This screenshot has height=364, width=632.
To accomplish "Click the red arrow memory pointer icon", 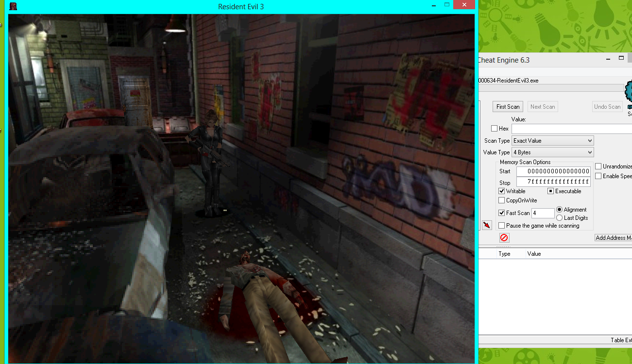I will [x=486, y=224].
